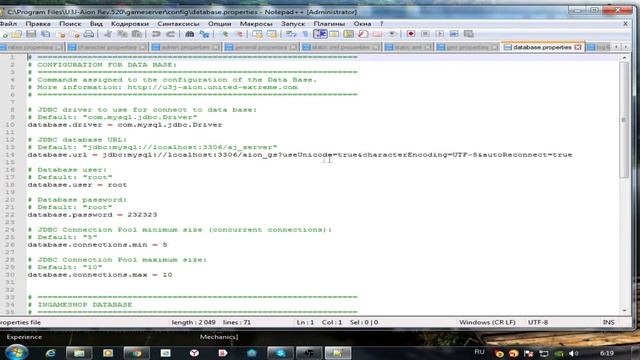Click the Paste toolbar icon
The width and height of the screenshot is (640, 360).
pyautogui.click(x=137, y=34)
